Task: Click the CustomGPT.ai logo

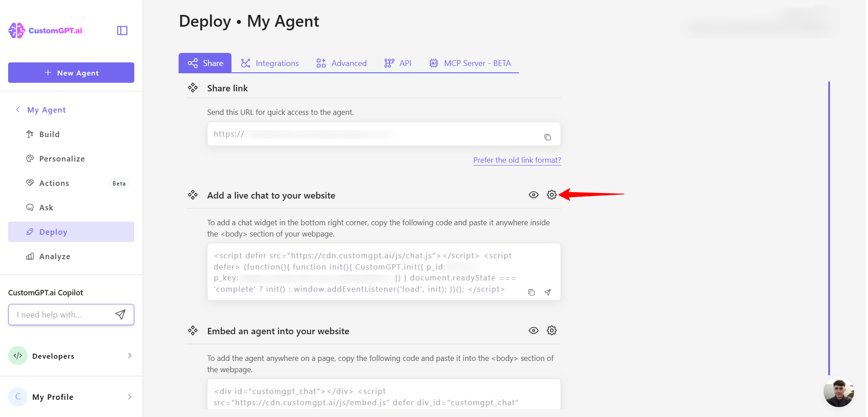Action: (45, 30)
